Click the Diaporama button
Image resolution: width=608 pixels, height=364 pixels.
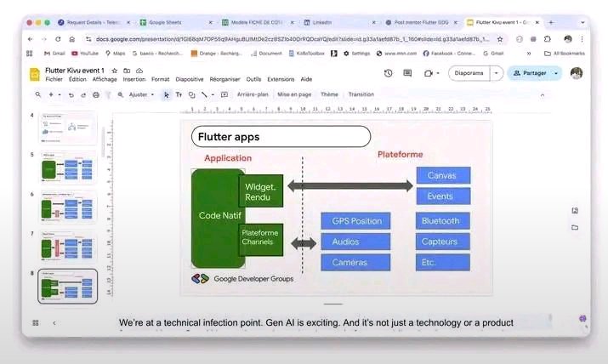coord(469,73)
